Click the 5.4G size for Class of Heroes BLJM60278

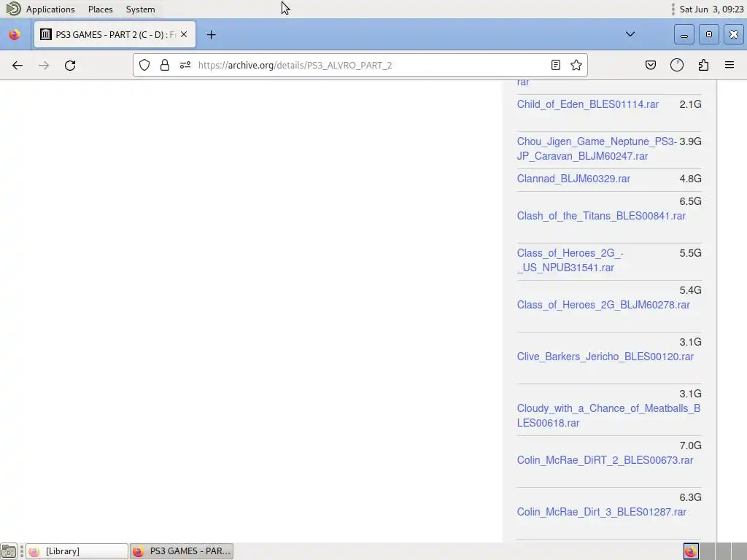(x=690, y=290)
